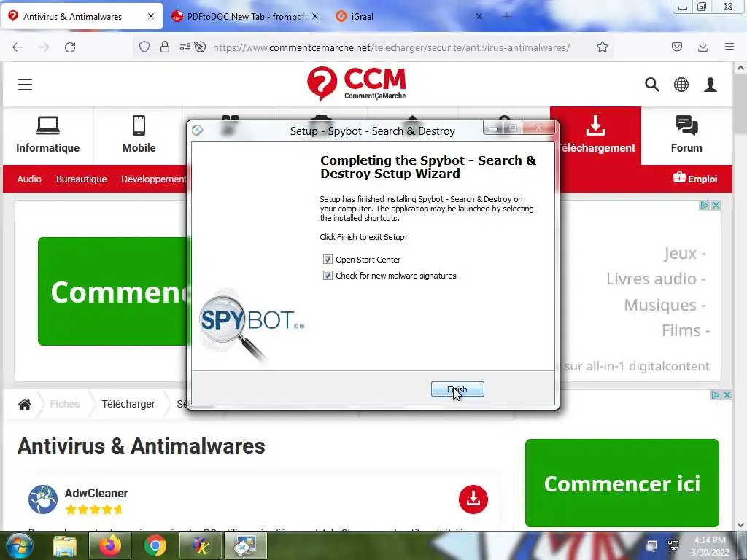
Task: Open Téléchargement section
Action: point(595,135)
